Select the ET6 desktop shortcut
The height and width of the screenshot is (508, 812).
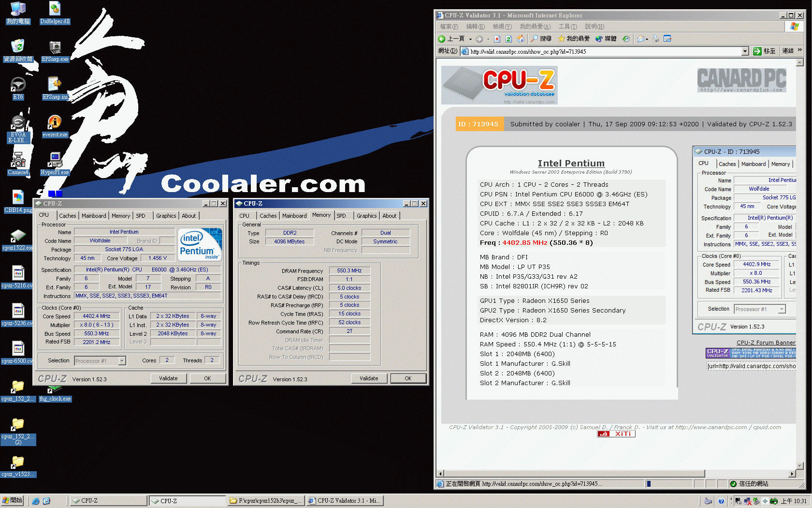[18, 88]
